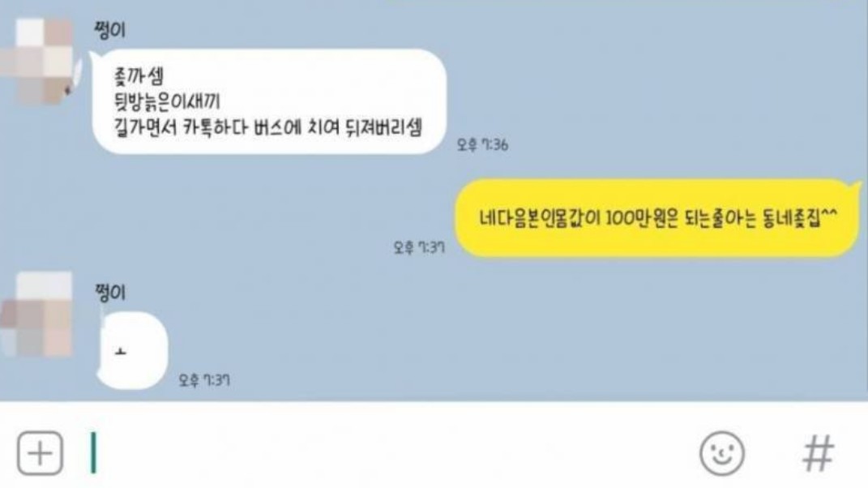Image resolution: width=868 pixels, height=488 pixels.
Task: Open the plus attachment menu
Action: click(x=40, y=453)
